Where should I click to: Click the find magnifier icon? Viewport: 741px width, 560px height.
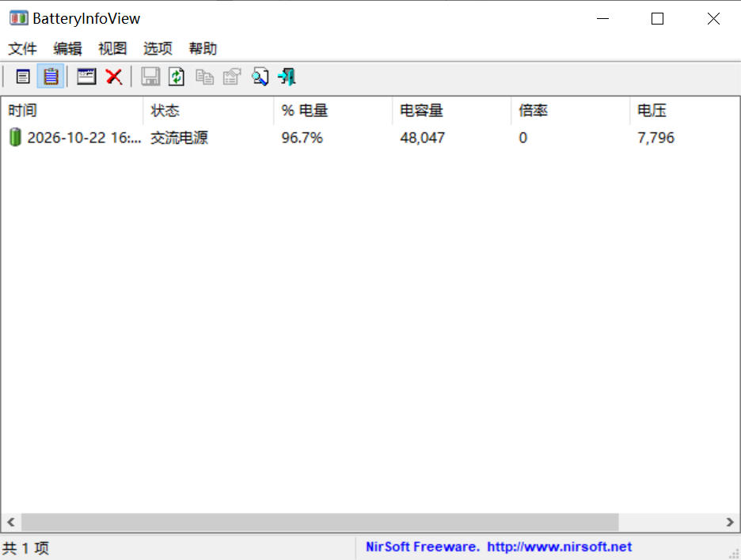click(x=260, y=77)
